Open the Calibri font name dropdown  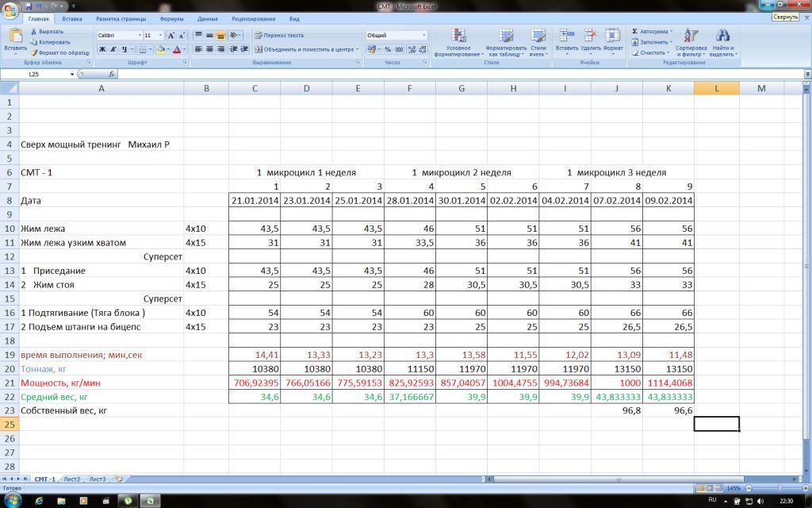(140, 36)
